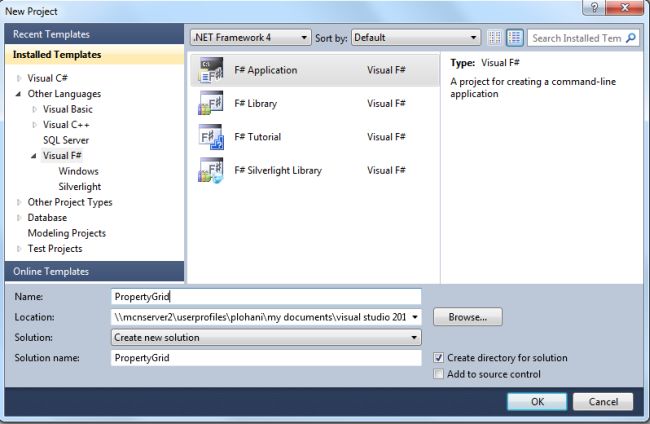Open the Online Templates section

point(95,271)
